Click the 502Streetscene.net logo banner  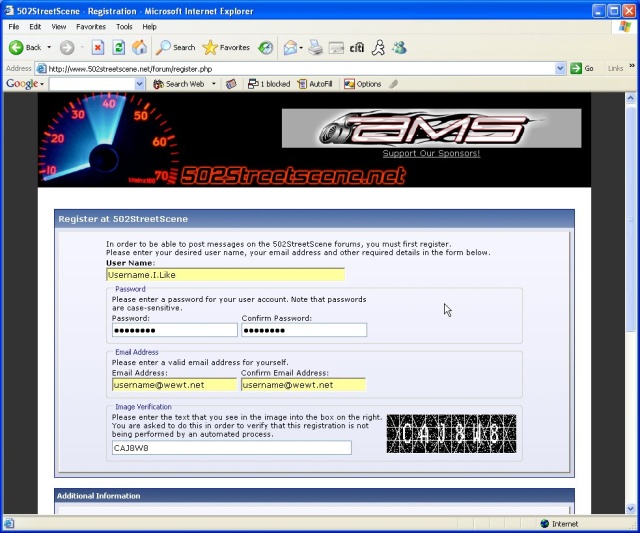(x=293, y=175)
